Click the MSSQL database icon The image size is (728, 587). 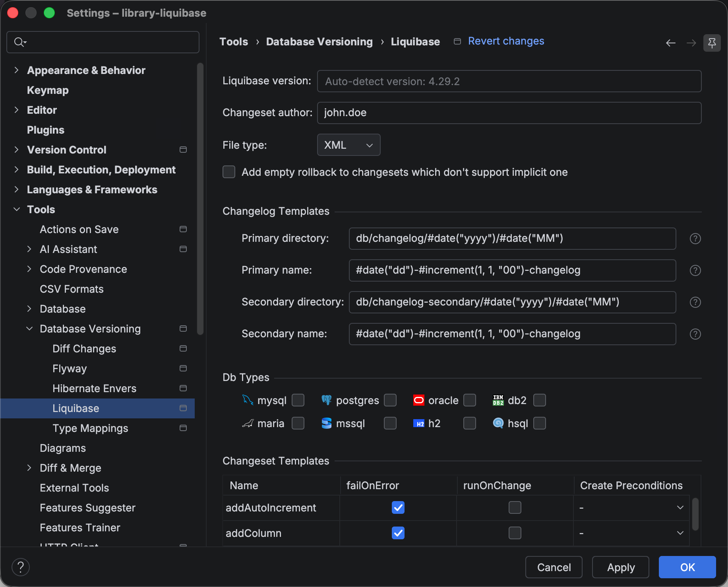[x=327, y=423]
